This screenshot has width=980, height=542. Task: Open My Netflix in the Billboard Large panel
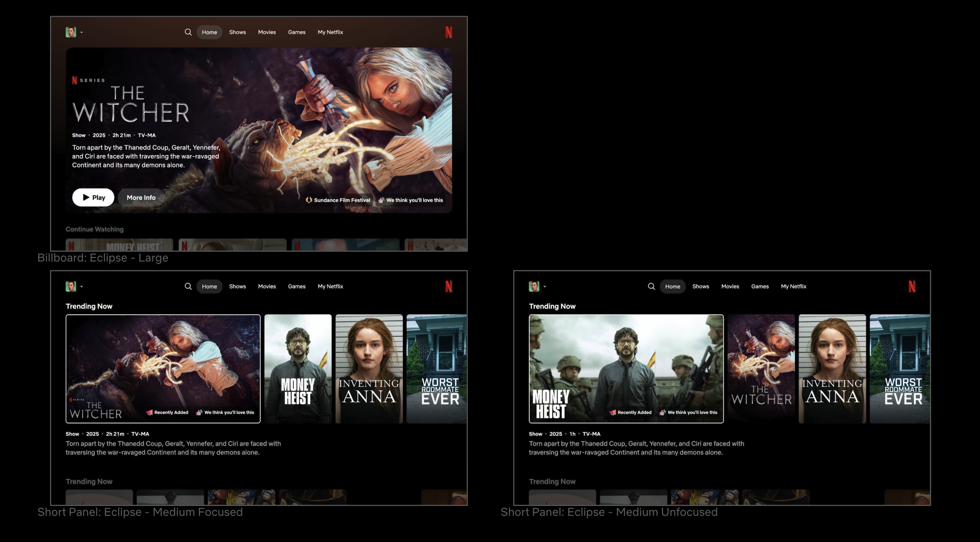pos(330,32)
